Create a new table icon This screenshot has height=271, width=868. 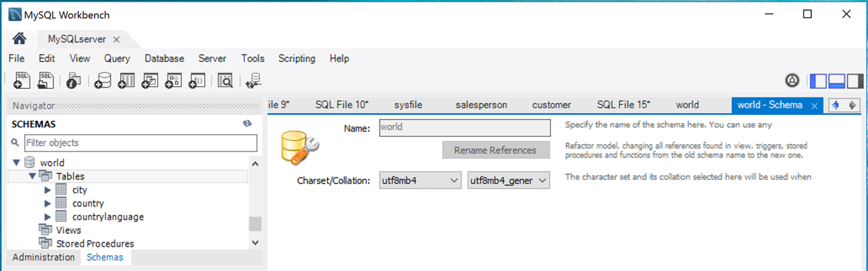pyautogui.click(x=126, y=80)
